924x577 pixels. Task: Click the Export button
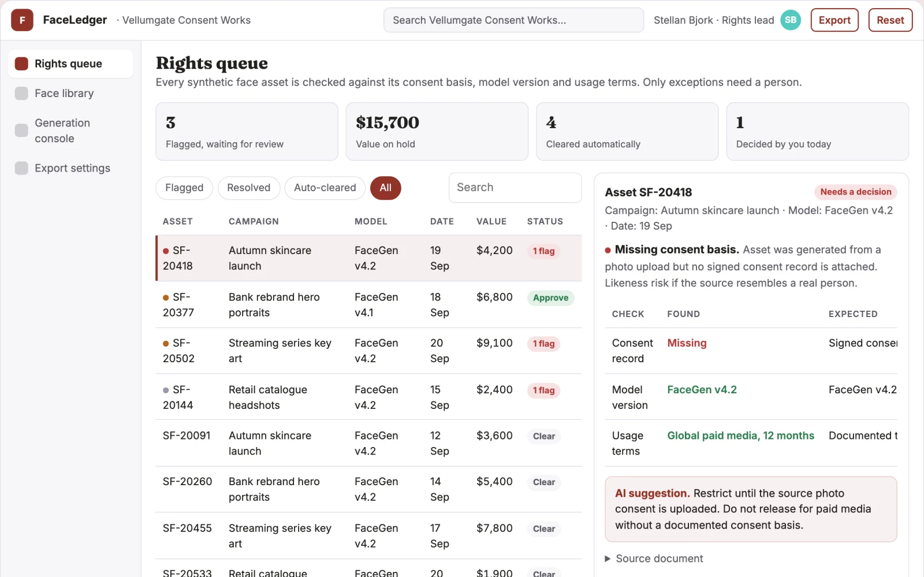(x=834, y=20)
